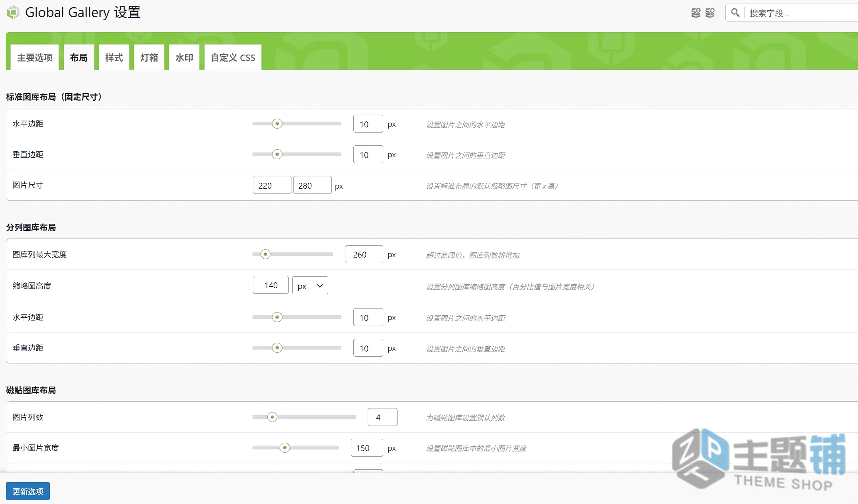Screen dimensions: 858x504
Task: Click the Global Gallery logo icon
Action: coord(13,12)
